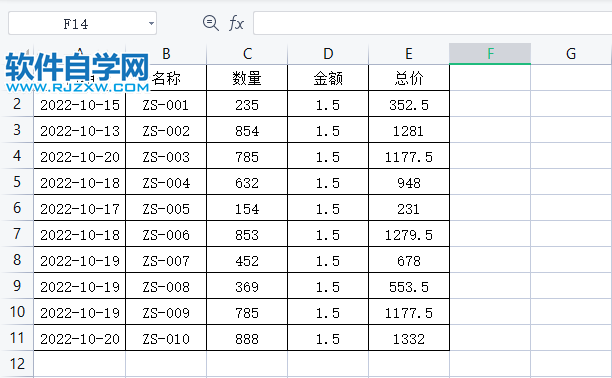Click quantity cell 235
612x378 pixels.
247,105
